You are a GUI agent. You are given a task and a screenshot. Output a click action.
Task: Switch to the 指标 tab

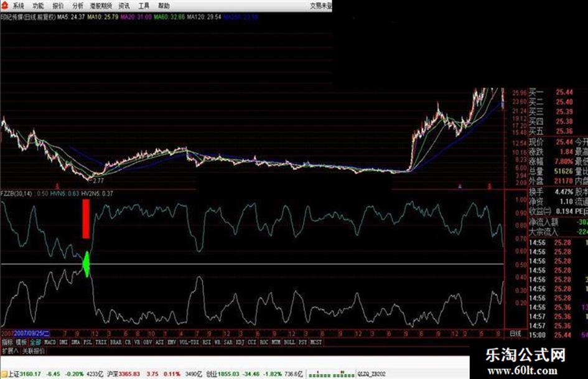point(7,342)
